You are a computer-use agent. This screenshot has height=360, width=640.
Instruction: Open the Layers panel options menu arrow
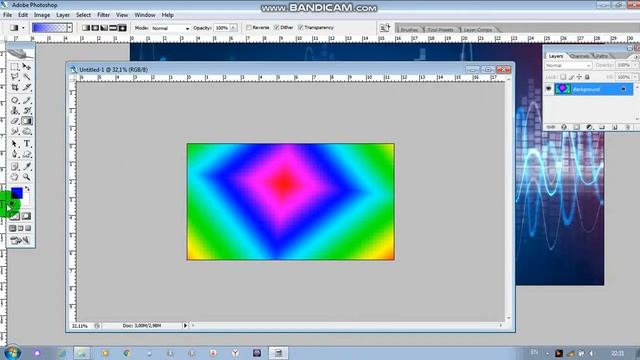[x=636, y=57]
